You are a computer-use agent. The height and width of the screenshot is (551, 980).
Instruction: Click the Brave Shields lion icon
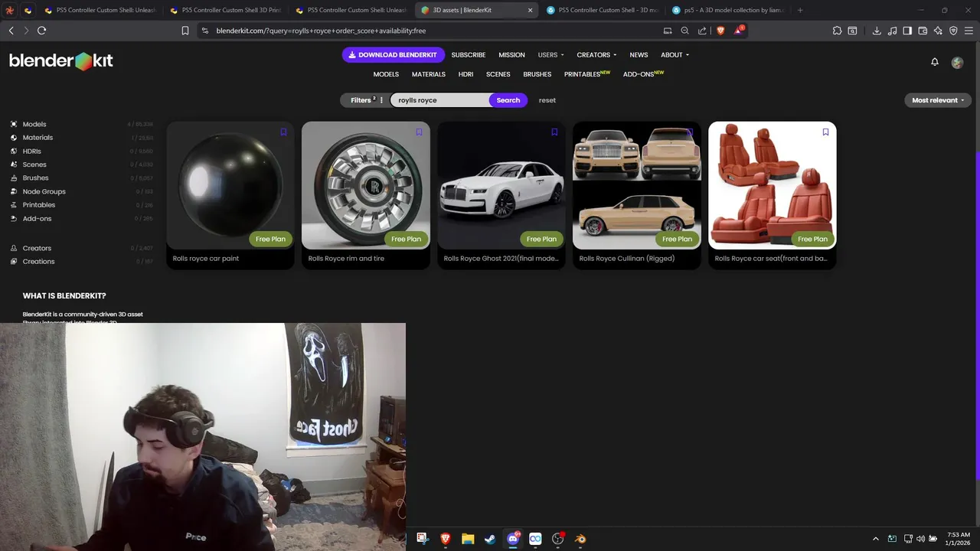(720, 31)
